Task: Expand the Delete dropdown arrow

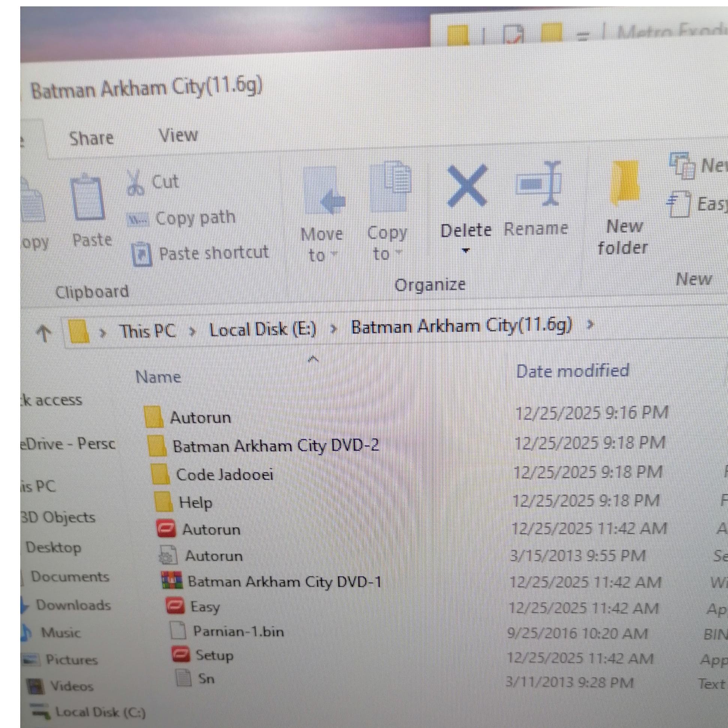Action: 466,250
